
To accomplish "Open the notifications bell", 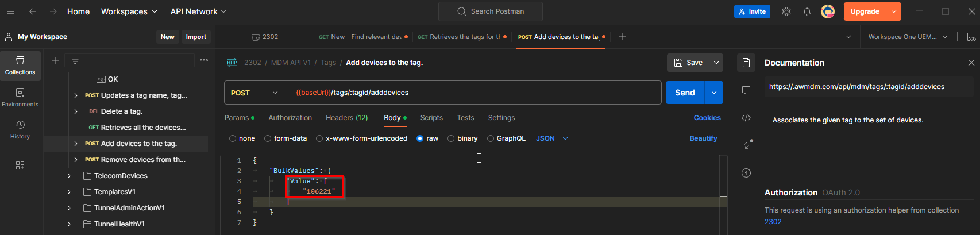I will [807, 11].
